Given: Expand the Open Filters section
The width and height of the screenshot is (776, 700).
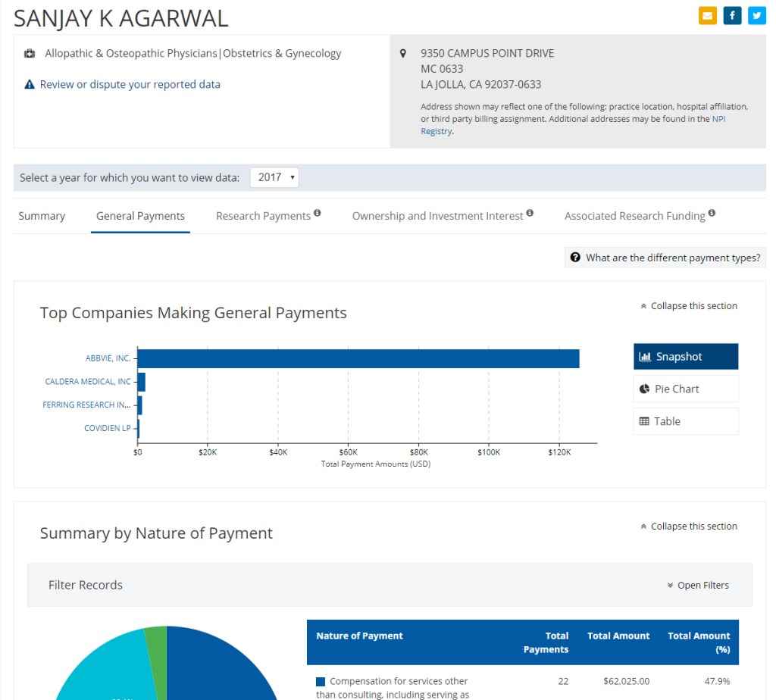Looking at the screenshot, I should coord(698,585).
